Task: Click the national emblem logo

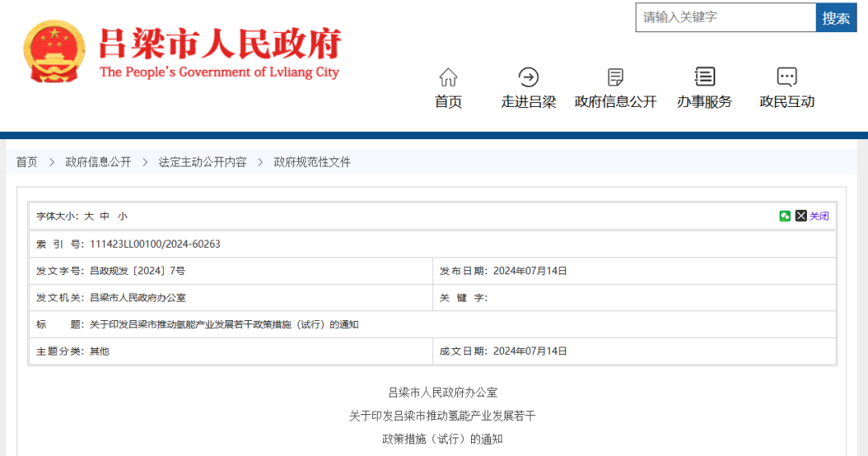Action: pyautogui.click(x=54, y=51)
